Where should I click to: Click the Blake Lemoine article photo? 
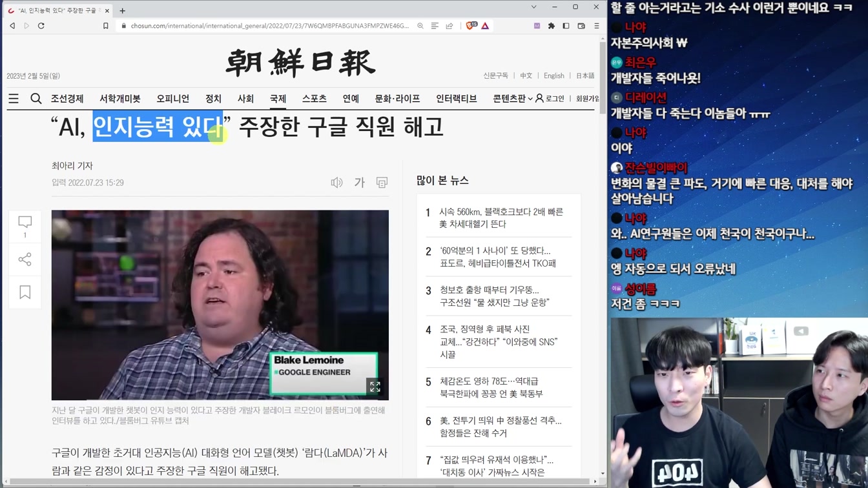click(220, 305)
